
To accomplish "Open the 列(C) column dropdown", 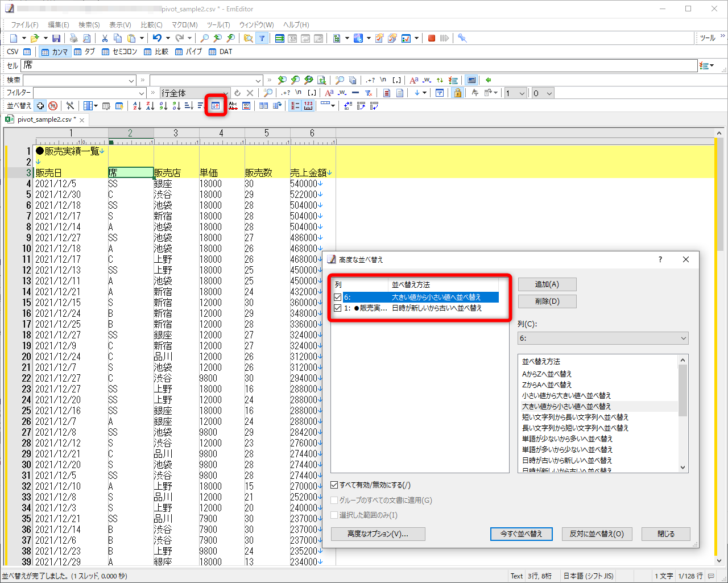I will click(602, 338).
